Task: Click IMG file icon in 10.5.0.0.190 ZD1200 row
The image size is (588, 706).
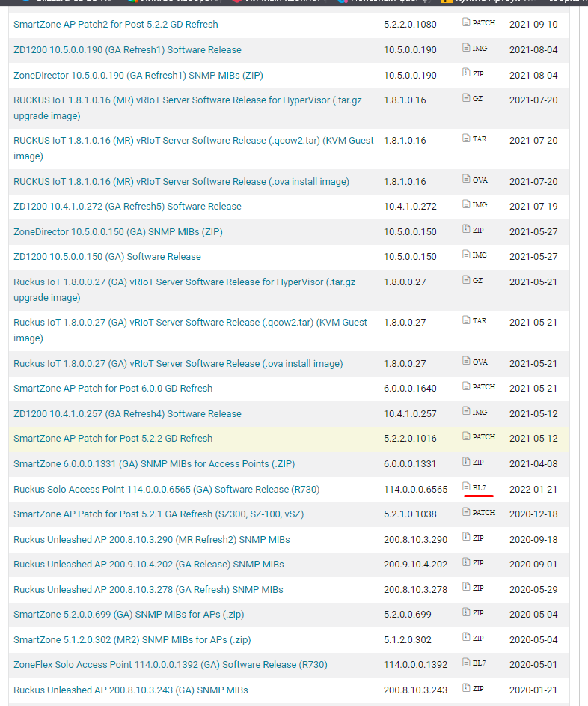Action: click(466, 47)
